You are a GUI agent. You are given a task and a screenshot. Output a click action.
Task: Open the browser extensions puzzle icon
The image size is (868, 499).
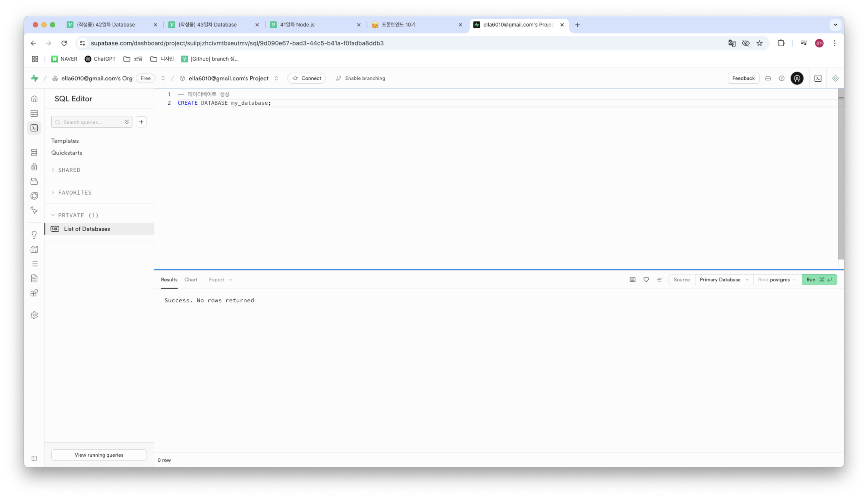[x=781, y=43]
